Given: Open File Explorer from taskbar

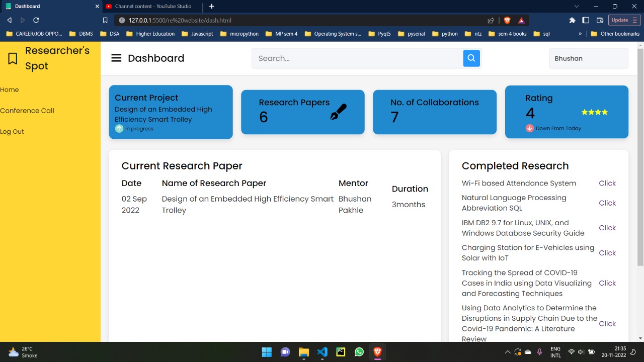Looking at the screenshot, I should coord(303,352).
